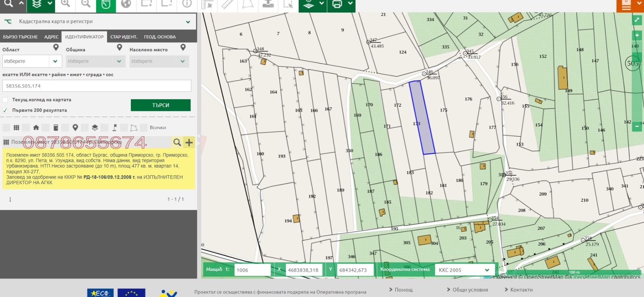Collapse the 'Кадастрална карта и регистри' panel
The image size is (644, 297).
pyautogui.click(x=188, y=22)
